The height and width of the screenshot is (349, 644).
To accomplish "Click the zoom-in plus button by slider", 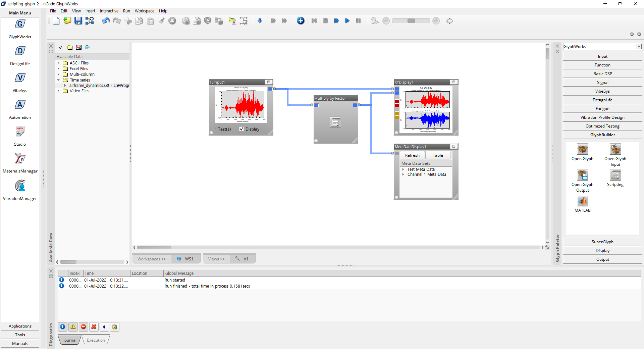I will coord(436,21).
